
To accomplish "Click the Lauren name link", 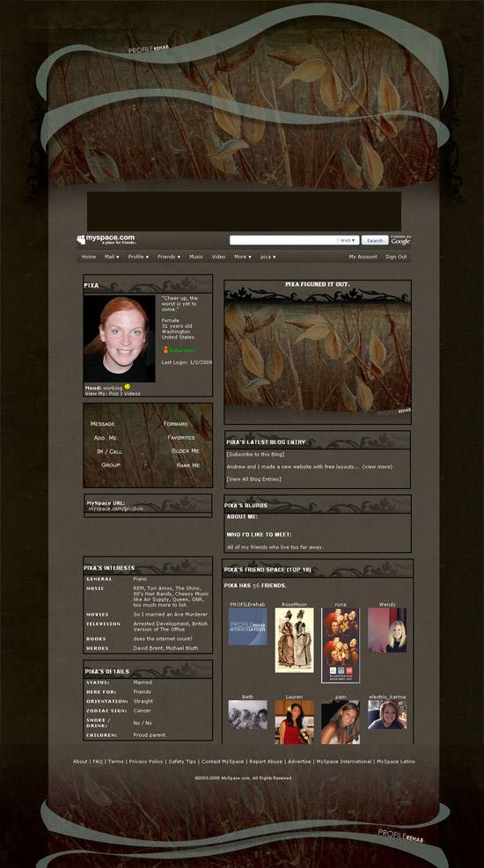I will tap(294, 697).
